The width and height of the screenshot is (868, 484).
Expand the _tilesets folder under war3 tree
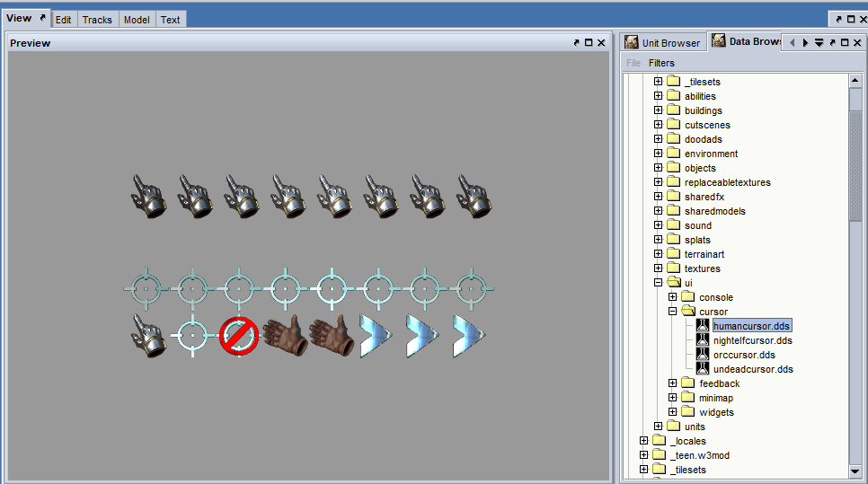point(659,82)
